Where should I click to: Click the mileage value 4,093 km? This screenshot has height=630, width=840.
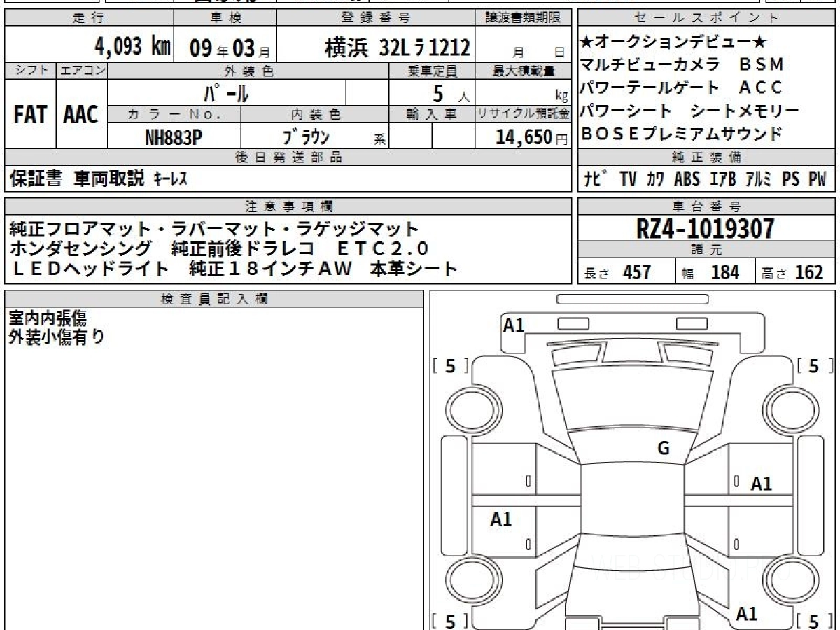pos(132,47)
